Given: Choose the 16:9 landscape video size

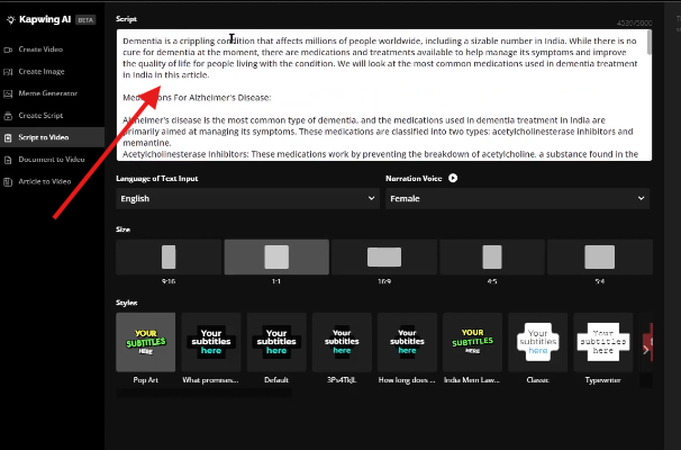Looking at the screenshot, I should (384, 257).
